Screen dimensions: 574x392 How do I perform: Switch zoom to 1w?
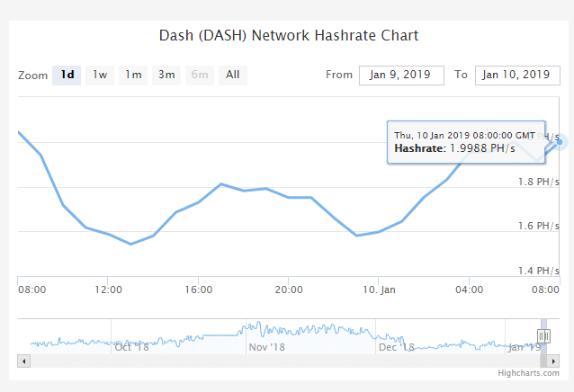coord(100,75)
